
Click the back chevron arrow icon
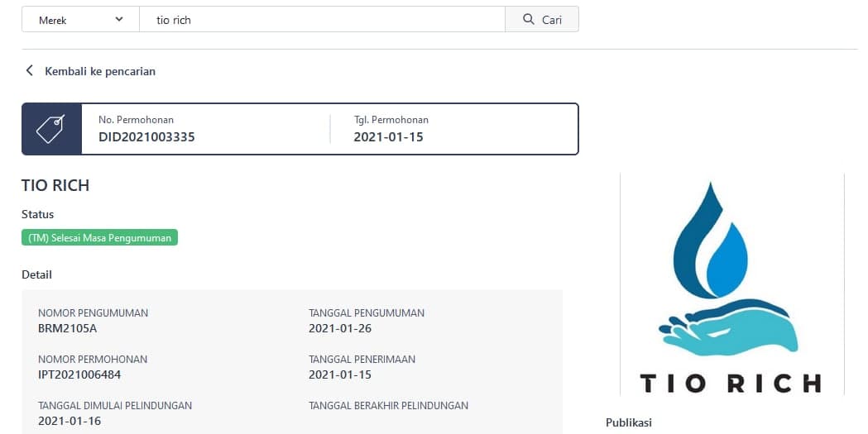pos(30,71)
